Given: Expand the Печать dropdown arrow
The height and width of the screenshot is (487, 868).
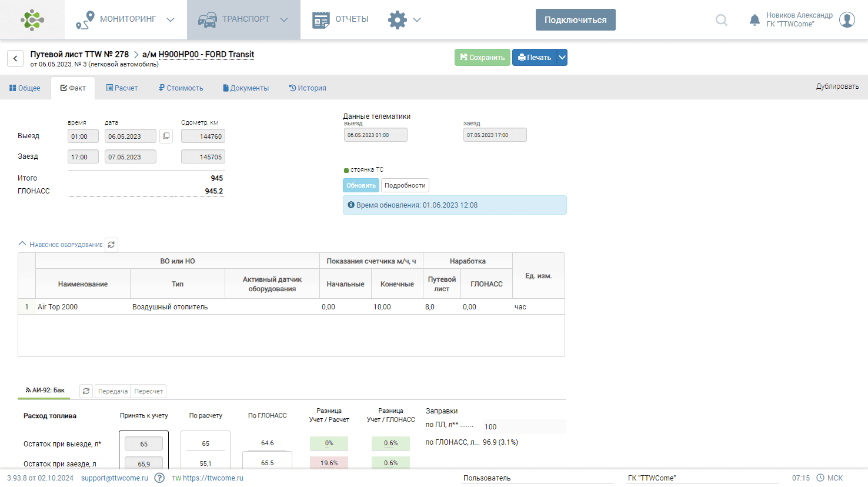Looking at the screenshot, I should (562, 57).
